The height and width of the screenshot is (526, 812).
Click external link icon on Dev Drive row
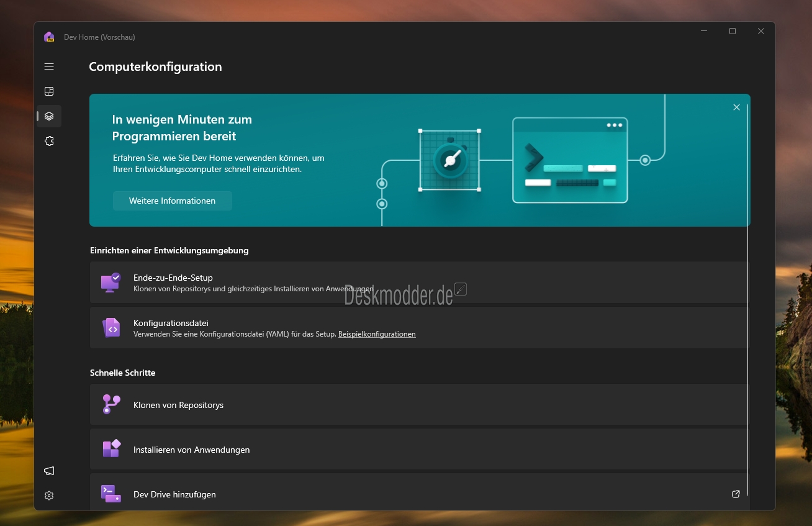(736, 494)
